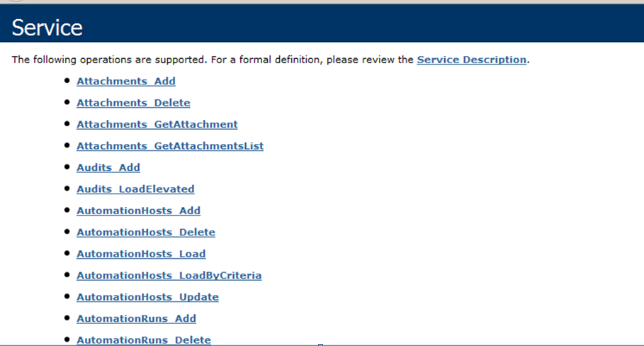Select the Attachments_GetAttachment link
Image resolution: width=644 pixels, height=346 pixels.
[157, 124]
